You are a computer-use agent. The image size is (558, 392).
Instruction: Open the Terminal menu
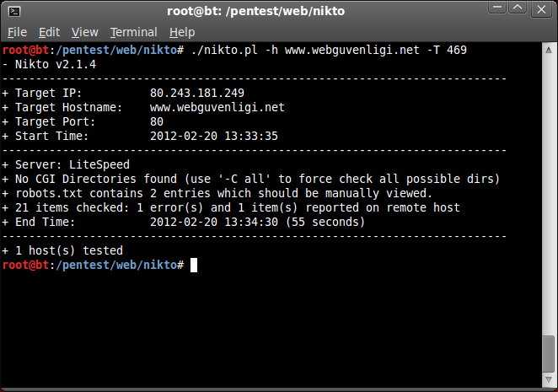pos(133,32)
